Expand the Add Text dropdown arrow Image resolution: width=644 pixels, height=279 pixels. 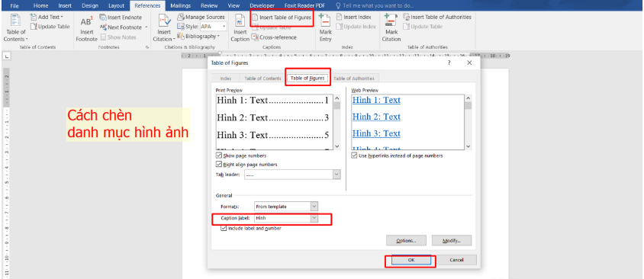[62, 18]
